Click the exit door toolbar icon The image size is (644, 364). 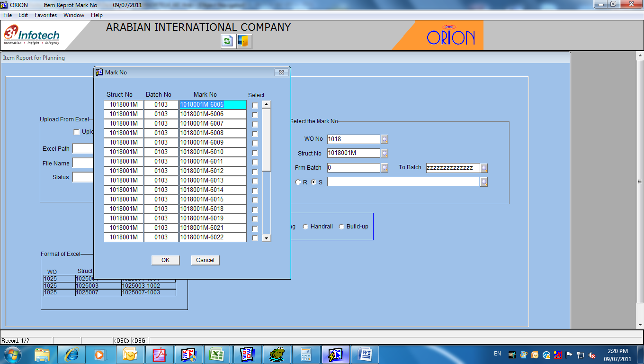[243, 41]
